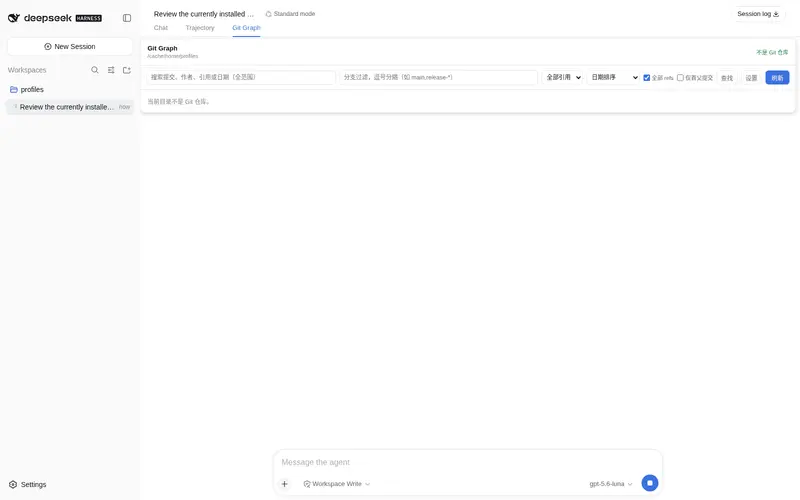Viewport: 800px width, 500px height.
Task: Focus the commit search input field
Action: (241, 77)
